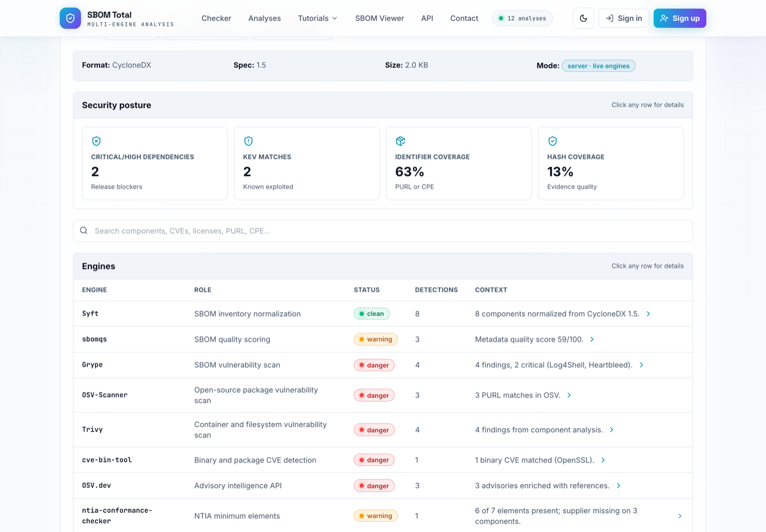The image size is (766, 532).
Task: Click the 12 analyses badge
Action: pos(523,18)
